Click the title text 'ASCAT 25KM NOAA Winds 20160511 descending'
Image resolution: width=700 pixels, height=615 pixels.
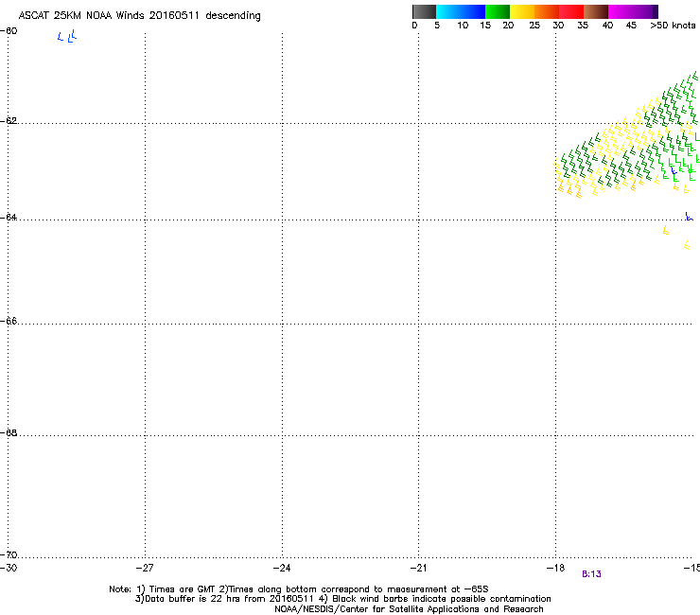tap(139, 16)
